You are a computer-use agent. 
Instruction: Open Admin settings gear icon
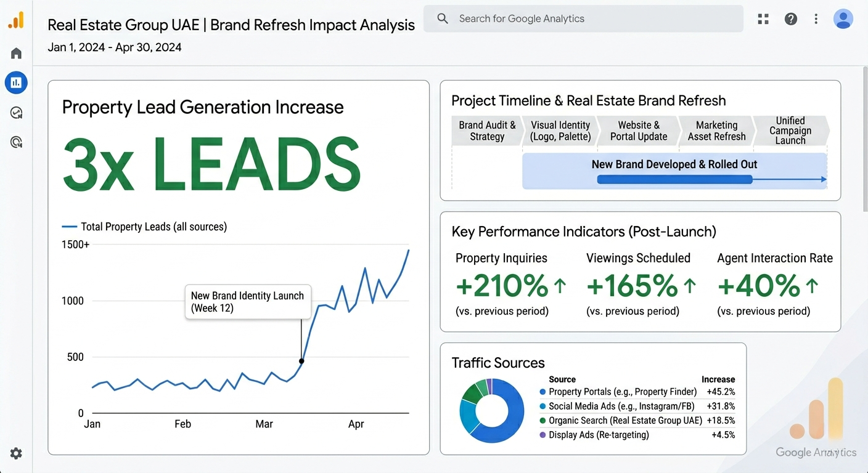coord(16,453)
